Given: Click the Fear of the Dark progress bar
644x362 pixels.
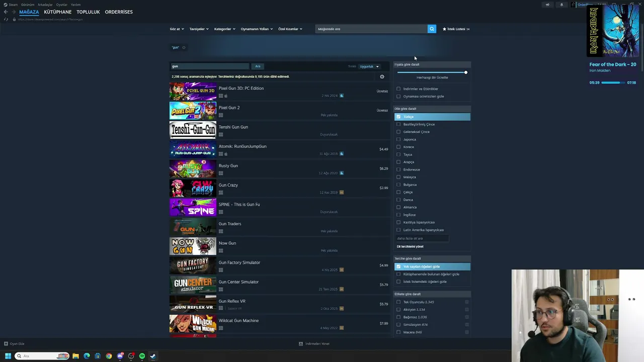Looking at the screenshot, I should tap(613, 82).
